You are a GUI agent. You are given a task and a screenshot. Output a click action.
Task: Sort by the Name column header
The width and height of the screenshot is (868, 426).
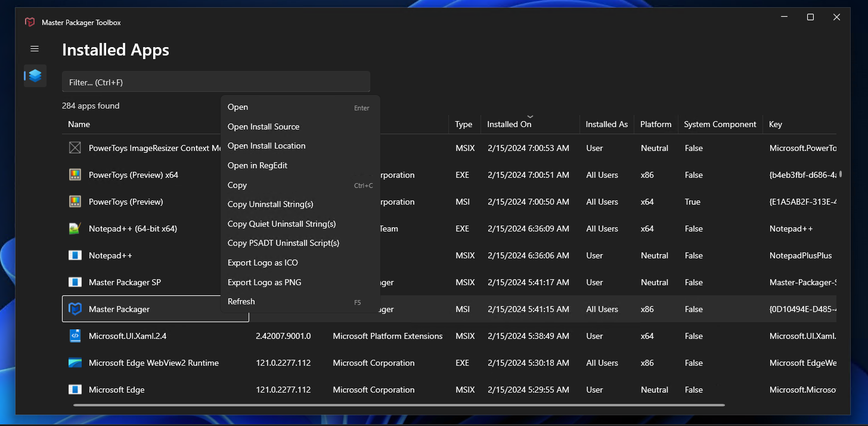pos(79,124)
